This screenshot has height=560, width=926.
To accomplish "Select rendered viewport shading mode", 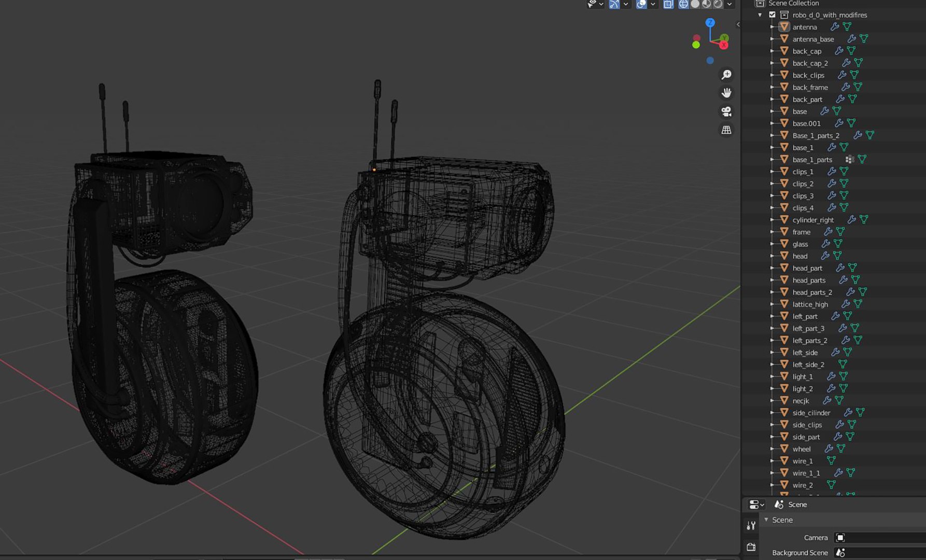I will pos(718,4).
